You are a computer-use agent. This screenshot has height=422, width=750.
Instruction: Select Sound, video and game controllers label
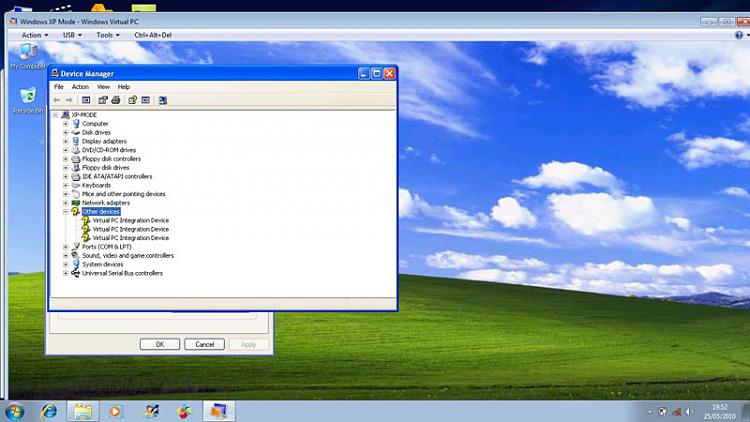[128, 255]
